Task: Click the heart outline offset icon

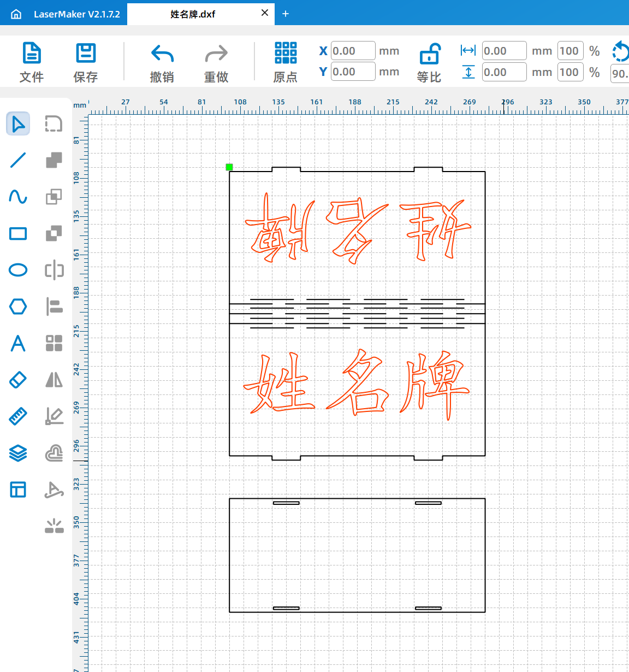Action: (54, 453)
